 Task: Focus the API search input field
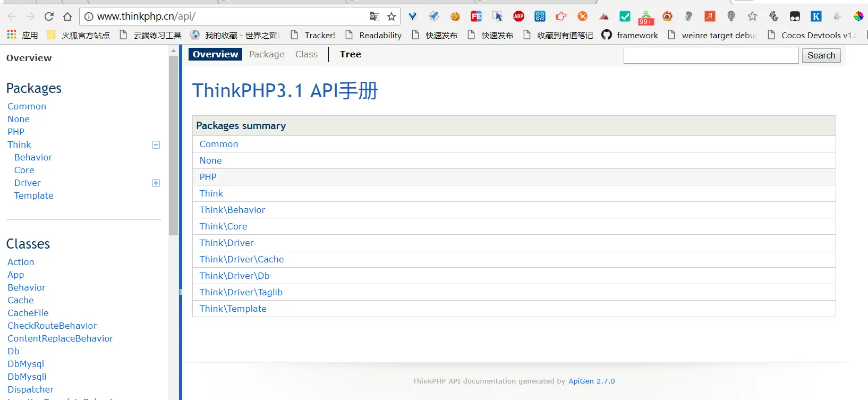pyautogui.click(x=711, y=55)
